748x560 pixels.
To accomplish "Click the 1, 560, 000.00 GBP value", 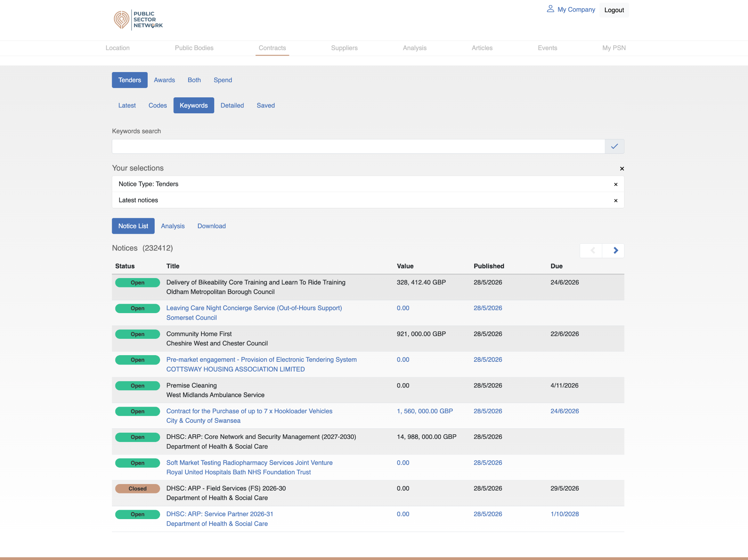I will 425,411.
